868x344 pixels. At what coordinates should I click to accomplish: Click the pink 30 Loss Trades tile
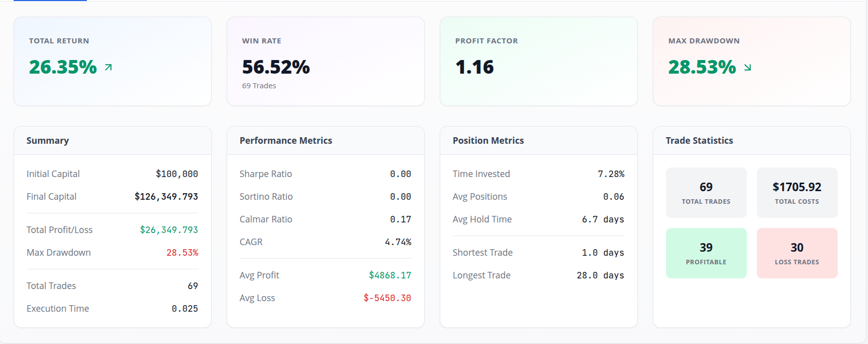pos(797,253)
